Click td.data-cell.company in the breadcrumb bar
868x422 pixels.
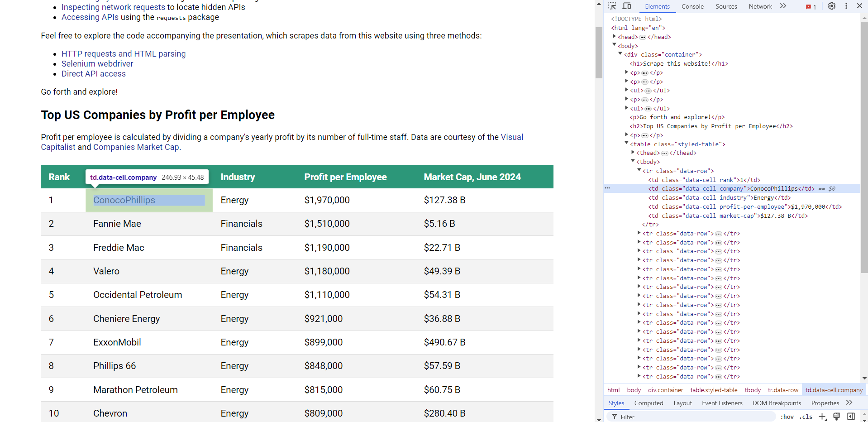pyautogui.click(x=834, y=390)
